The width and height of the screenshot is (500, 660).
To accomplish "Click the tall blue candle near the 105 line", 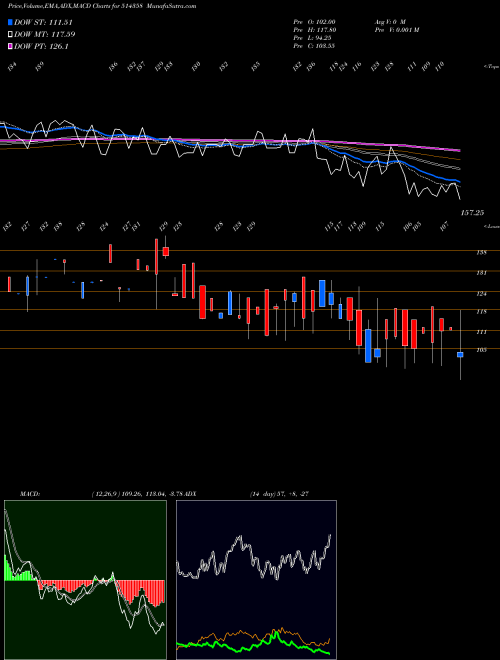I will point(368,346).
